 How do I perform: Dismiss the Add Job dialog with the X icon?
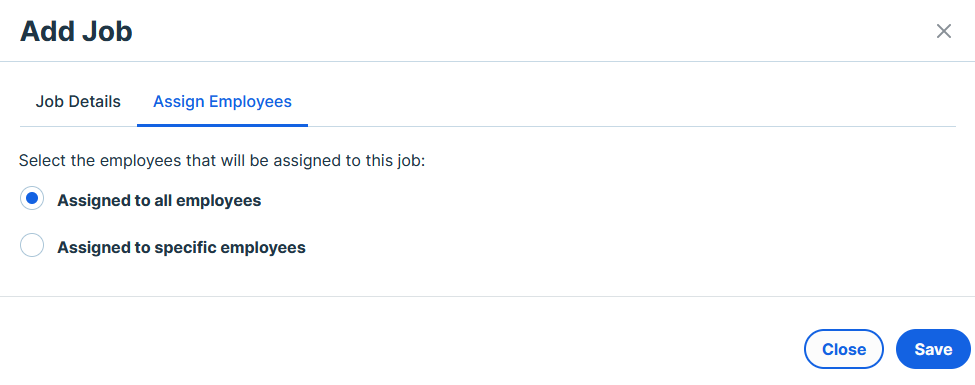tap(943, 31)
